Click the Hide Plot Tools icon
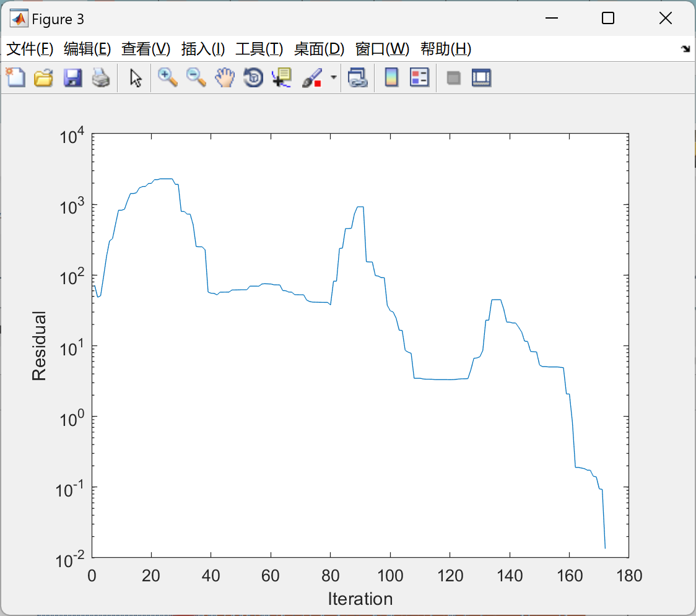Screen dimensions: 696x616 [x=453, y=78]
